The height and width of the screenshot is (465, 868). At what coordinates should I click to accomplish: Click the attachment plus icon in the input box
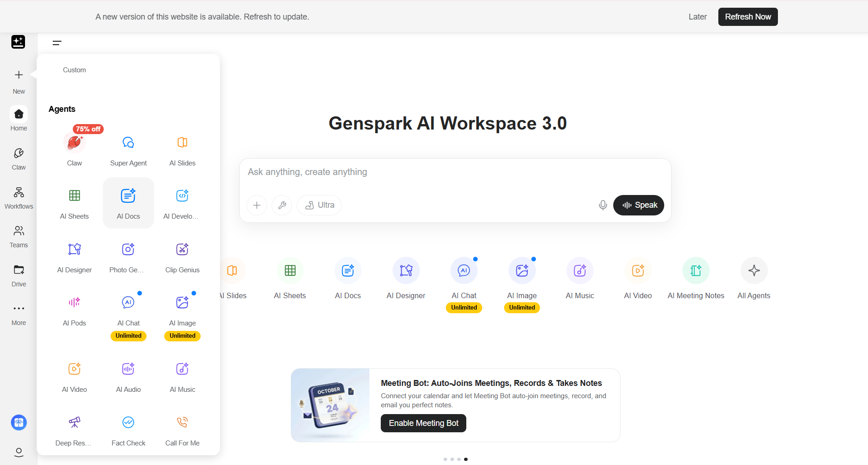click(x=257, y=205)
